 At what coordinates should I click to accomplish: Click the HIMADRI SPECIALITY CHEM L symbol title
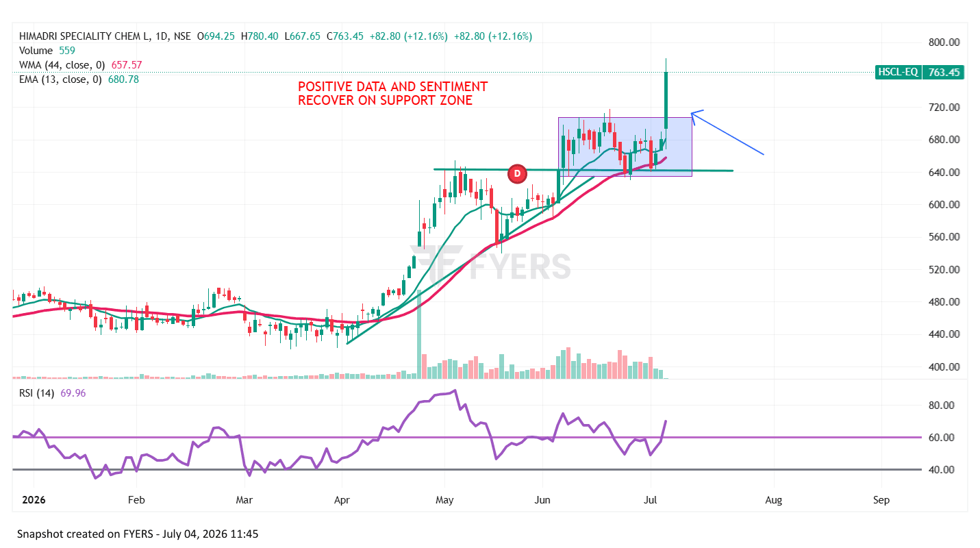click(87, 36)
